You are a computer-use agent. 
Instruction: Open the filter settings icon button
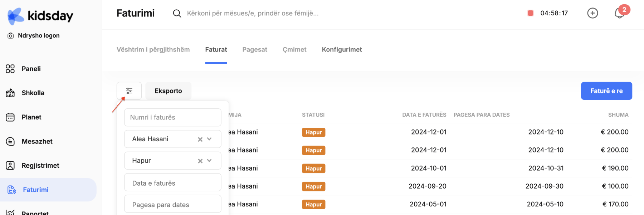tap(129, 91)
